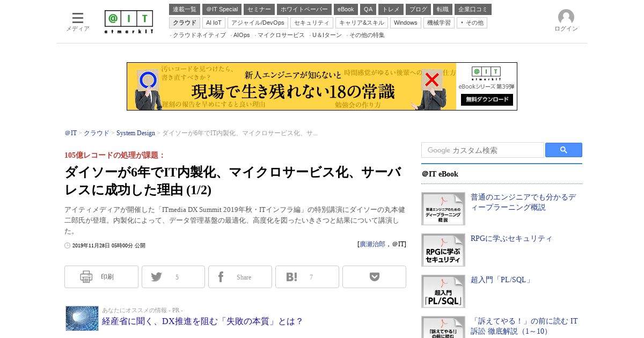Open the 訴えてやる eBook thumbnail

443,327
